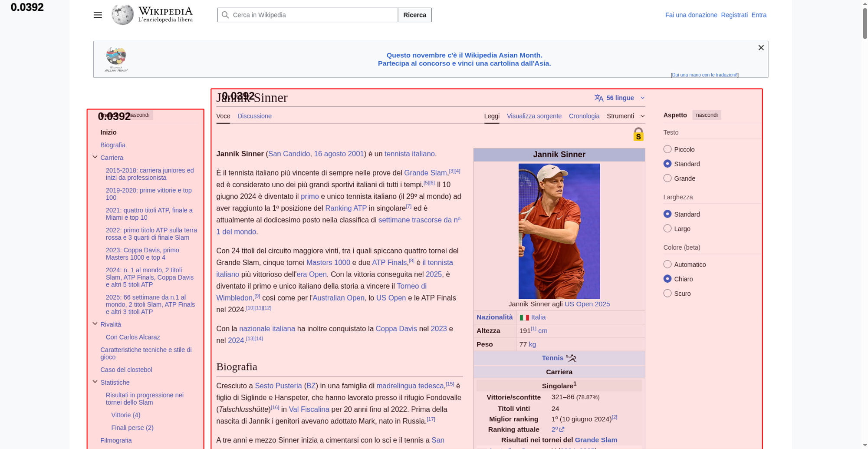Follow the Fai una donazione link
Viewport: 868px width, 449px height.
691,15
